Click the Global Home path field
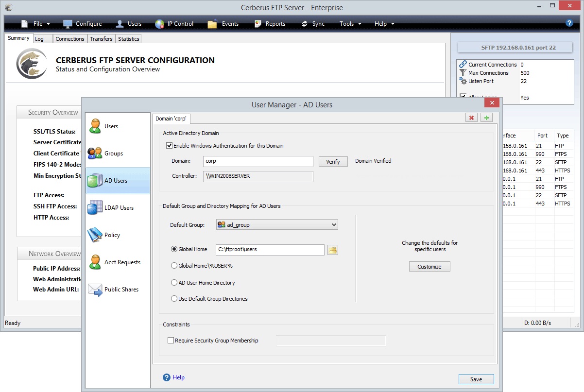584x392 pixels. 270,250
